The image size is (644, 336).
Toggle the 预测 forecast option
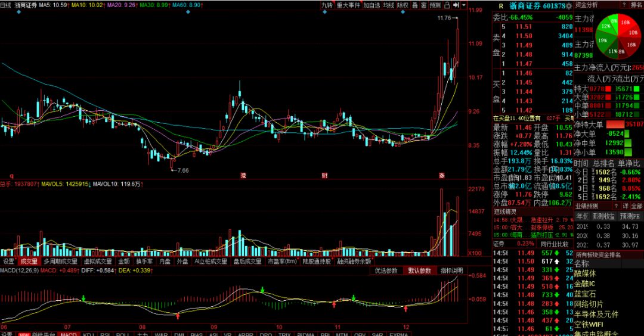(x=435, y=5)
